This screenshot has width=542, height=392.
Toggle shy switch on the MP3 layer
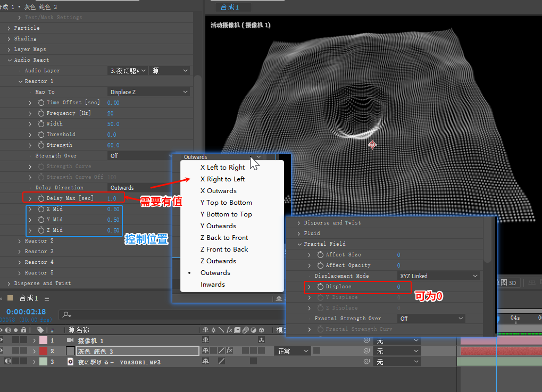coord(206,361)
